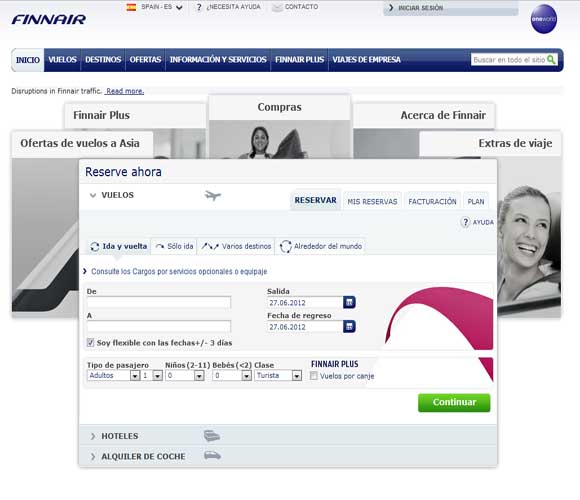The width and height of the screenshot is (580, 500).
Task: Click the contact envelope icon
Action: pos(277,7)
